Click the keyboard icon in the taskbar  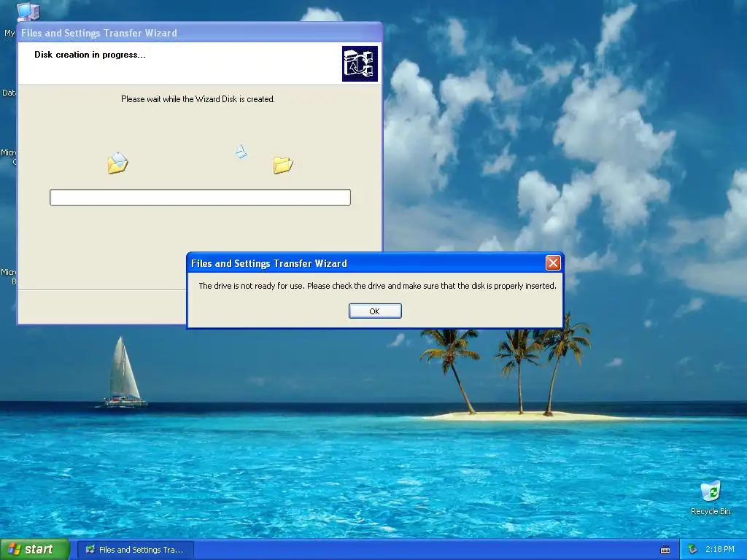tap(665, 550)
